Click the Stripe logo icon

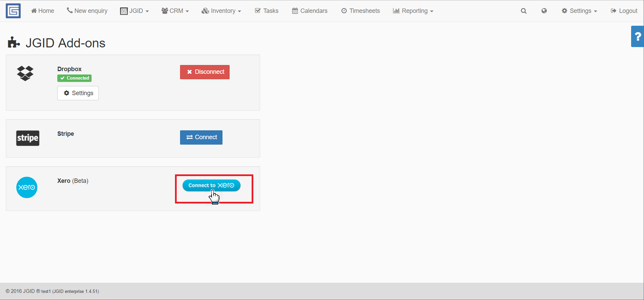(x=28, y=138)
